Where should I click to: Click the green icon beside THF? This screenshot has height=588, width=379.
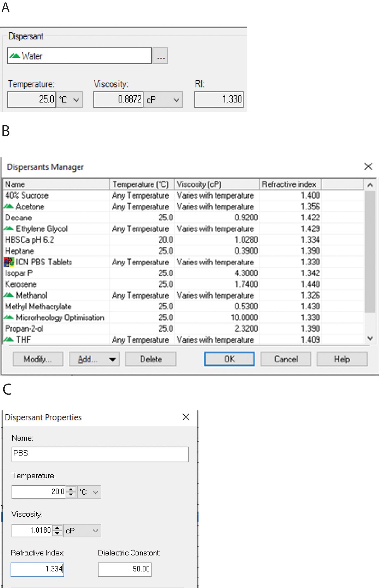(9, 339)
